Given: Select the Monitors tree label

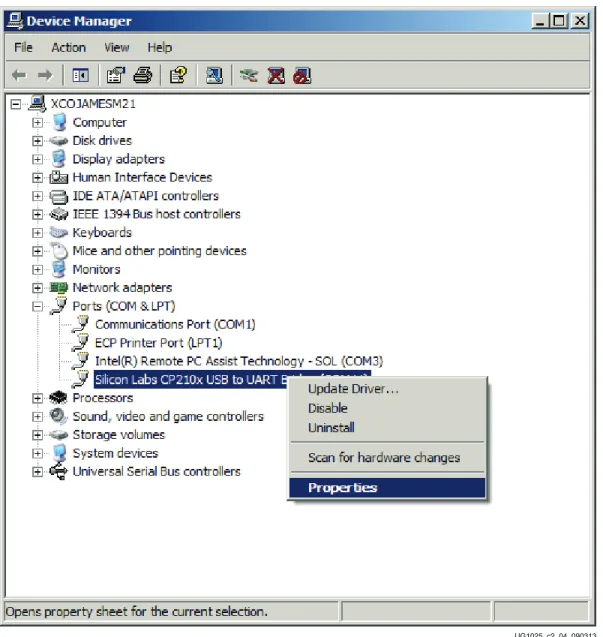Looking at the screenshot, I should (96, 269).
